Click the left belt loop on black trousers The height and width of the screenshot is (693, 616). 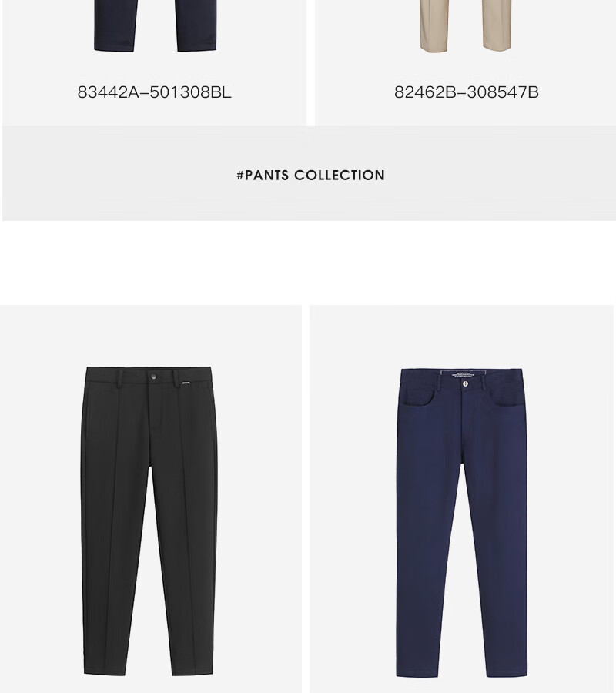point(120,379)
